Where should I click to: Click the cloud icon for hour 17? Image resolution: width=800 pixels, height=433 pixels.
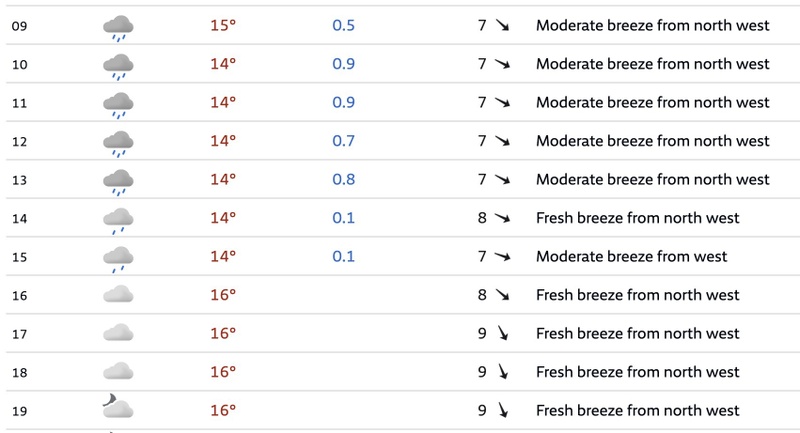(118, 333)
